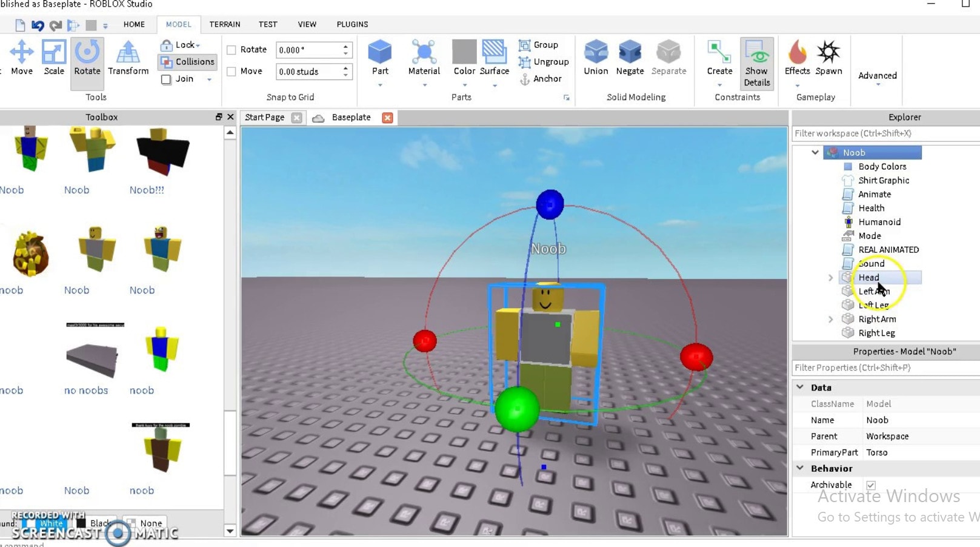Open the Join options dropdown arrow

(210, 79)
